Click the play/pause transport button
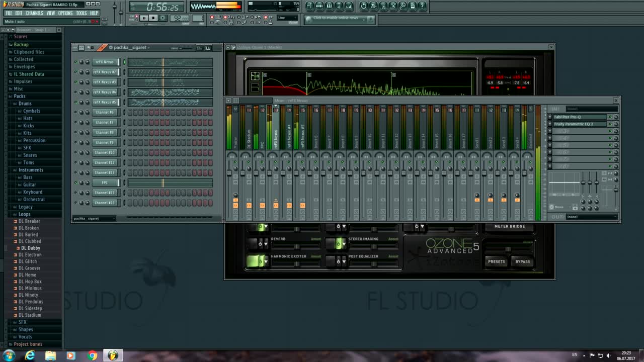The height and width of the screenshot is (362, 644). coord(144,18)
